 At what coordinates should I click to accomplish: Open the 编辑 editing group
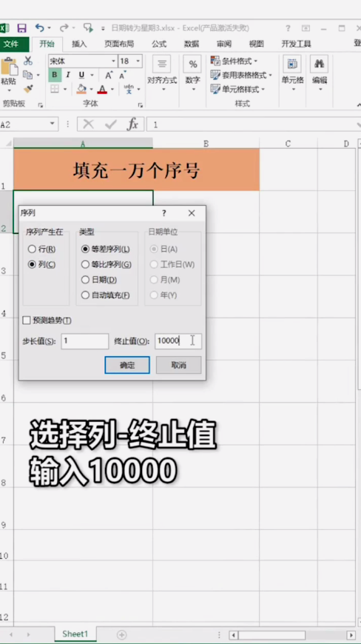319,73
